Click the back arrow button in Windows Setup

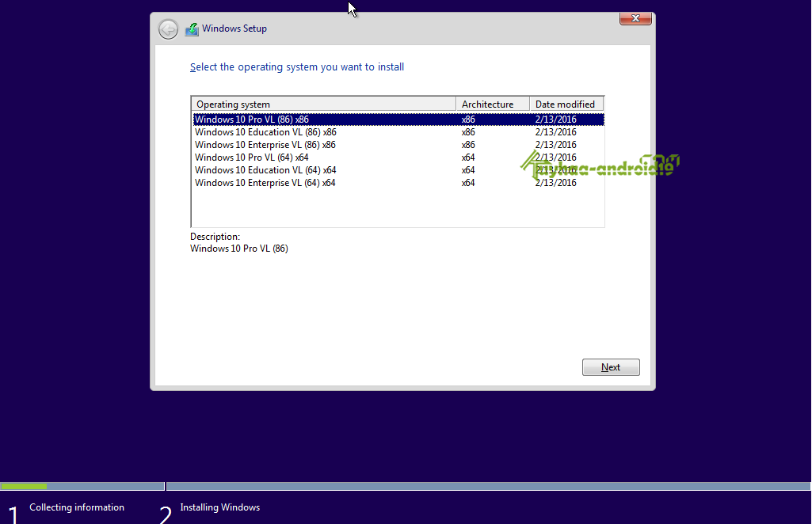coord(168,29)
